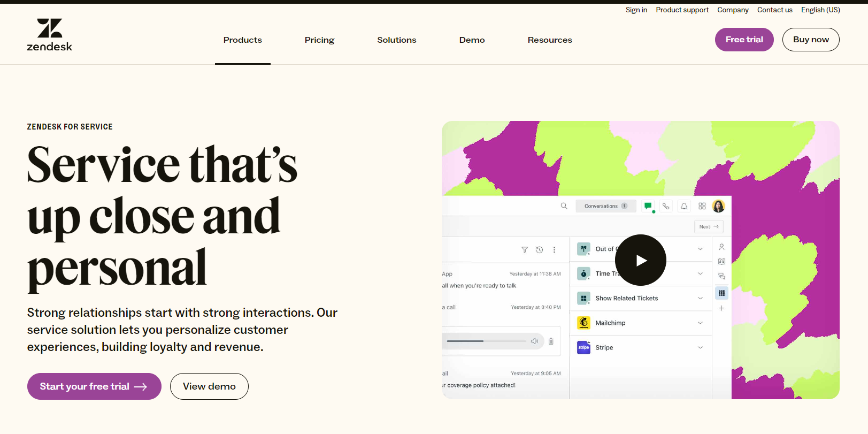Screen dimensions: 868x434
Task: Click the user avatar in preview
Action: coord(719,206)
